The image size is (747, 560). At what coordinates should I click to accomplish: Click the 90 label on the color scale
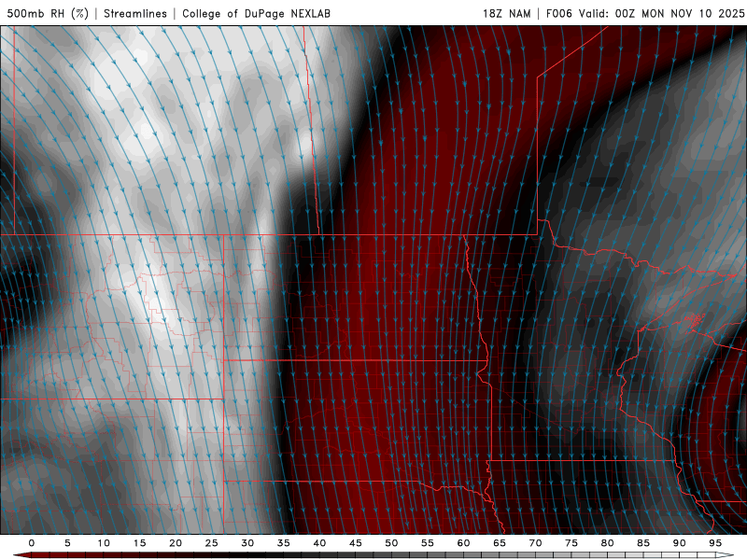tap(679, 543)
